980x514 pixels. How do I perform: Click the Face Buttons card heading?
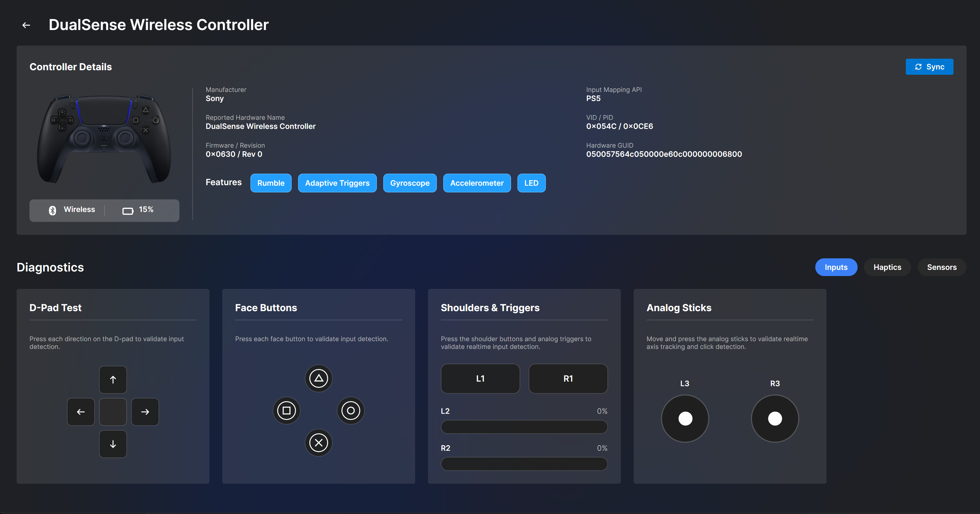[x=266, y=308]
